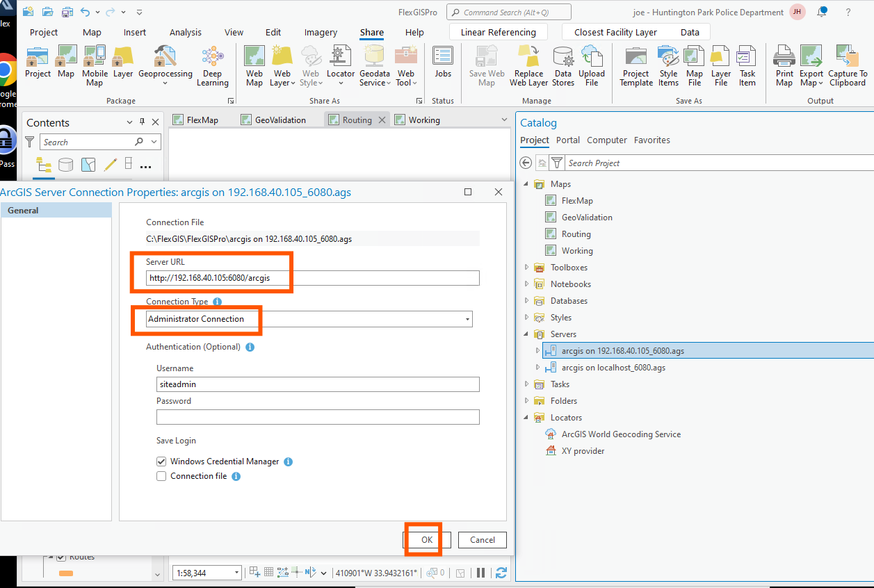Toggle the Routes layer checkbox in Contents
The image size is (874, 588).
60,557
